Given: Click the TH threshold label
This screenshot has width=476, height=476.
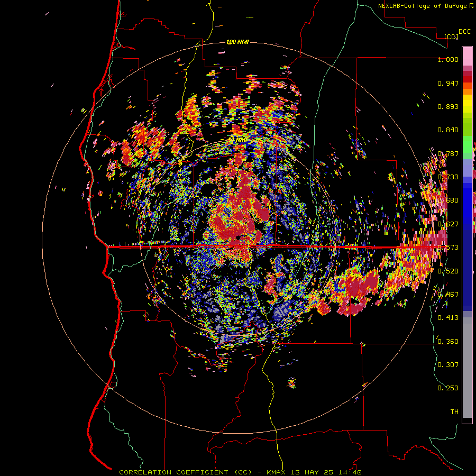Looking at the screenshot, I should (x=454, y=412).
